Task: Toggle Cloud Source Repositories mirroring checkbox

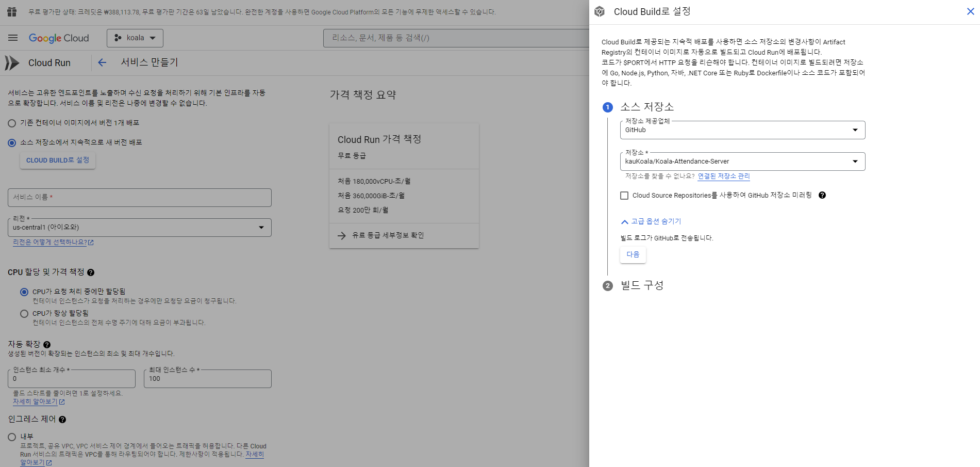Action: pos(624,196)
